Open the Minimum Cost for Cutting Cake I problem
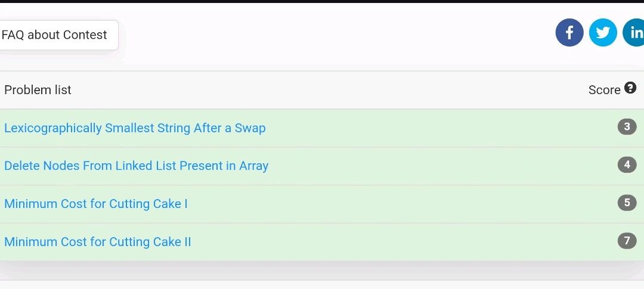The image size is (644, 289). point(95,204)
